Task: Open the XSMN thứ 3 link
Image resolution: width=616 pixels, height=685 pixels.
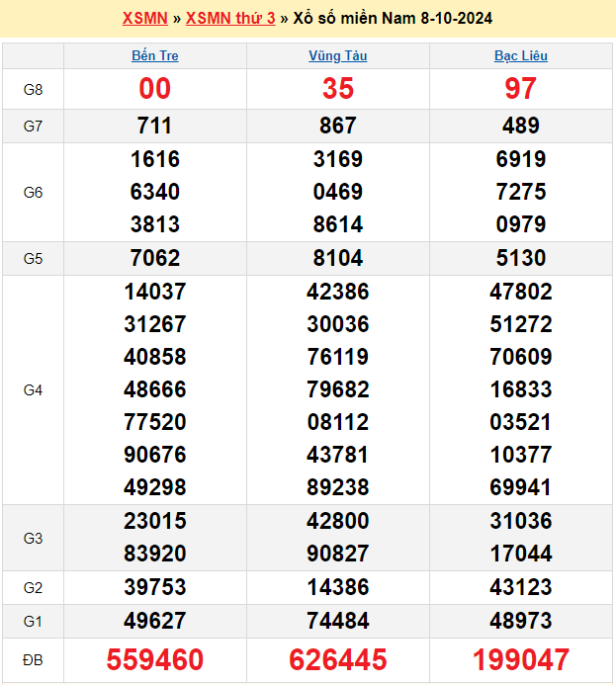Action: coord(230,19)
